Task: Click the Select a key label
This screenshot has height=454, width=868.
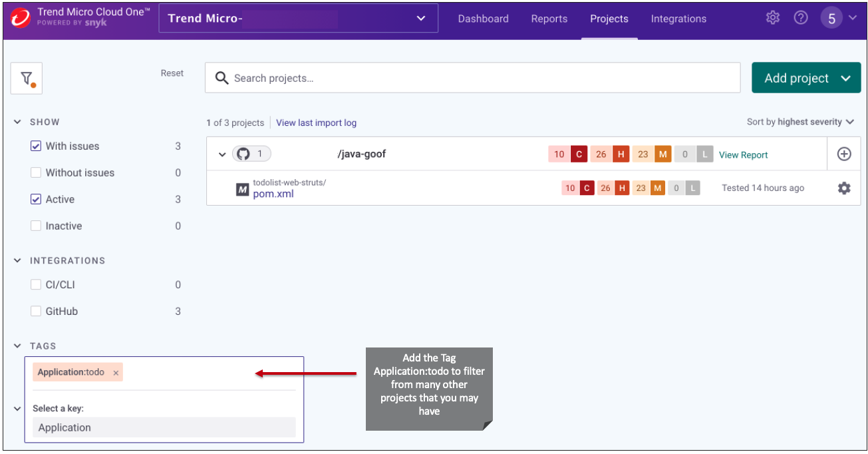Action: [59, 408]
